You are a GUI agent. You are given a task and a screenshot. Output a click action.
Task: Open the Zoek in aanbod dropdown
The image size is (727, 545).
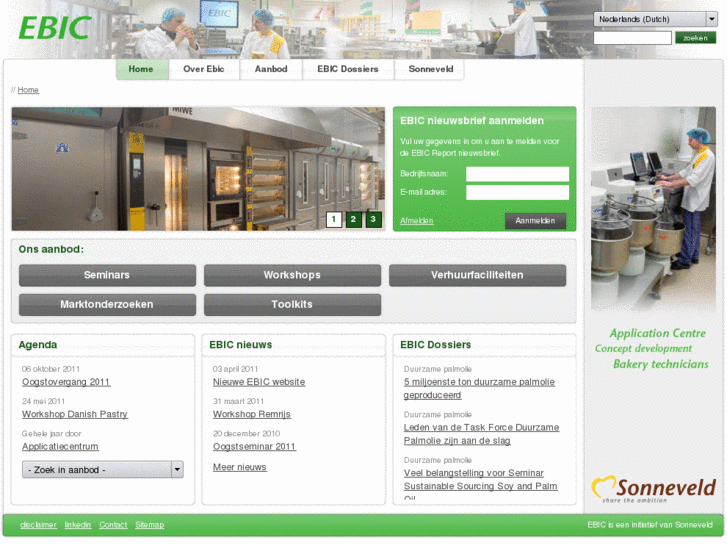pos(103,469)
